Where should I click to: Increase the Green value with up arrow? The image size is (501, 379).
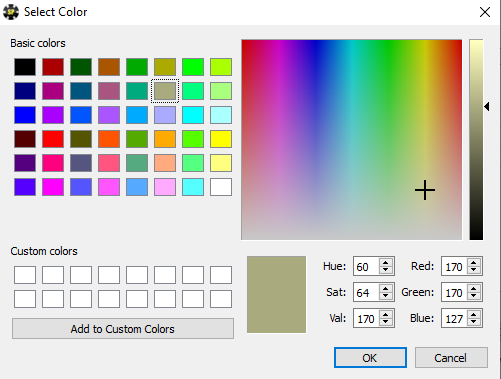pyautogui.click(x=474, y=289)
